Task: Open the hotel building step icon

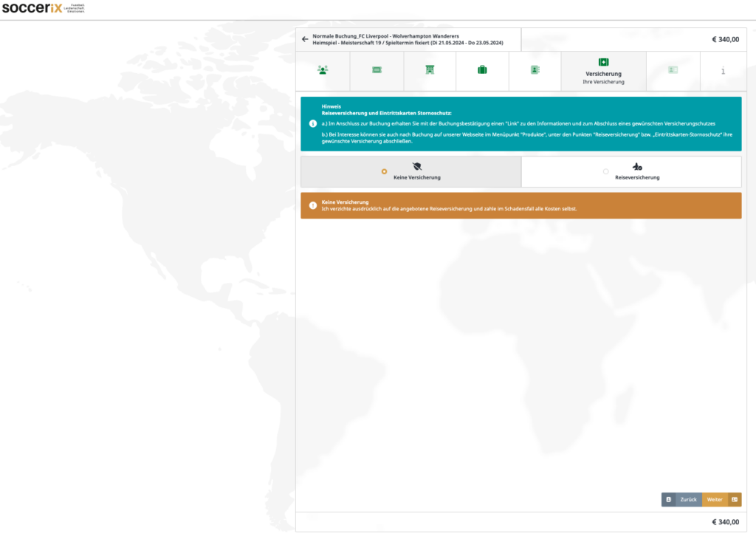Action: (430, 70)
